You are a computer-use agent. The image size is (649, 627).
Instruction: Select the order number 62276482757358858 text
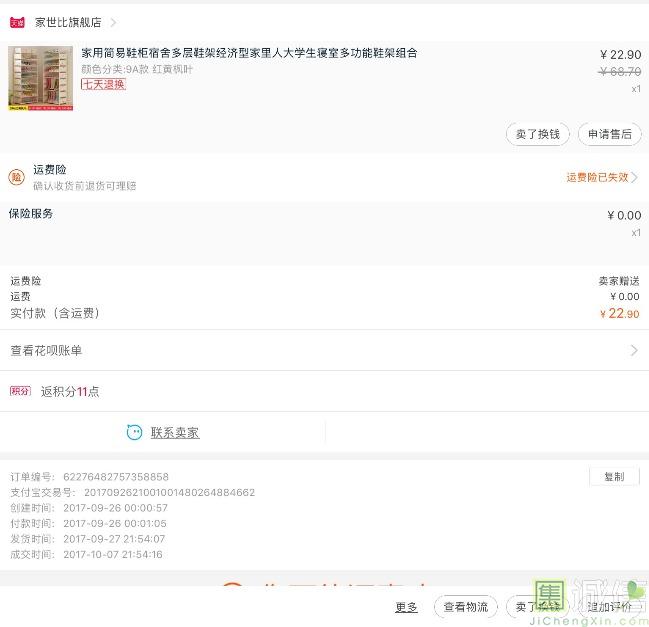(x=116, y=477)
